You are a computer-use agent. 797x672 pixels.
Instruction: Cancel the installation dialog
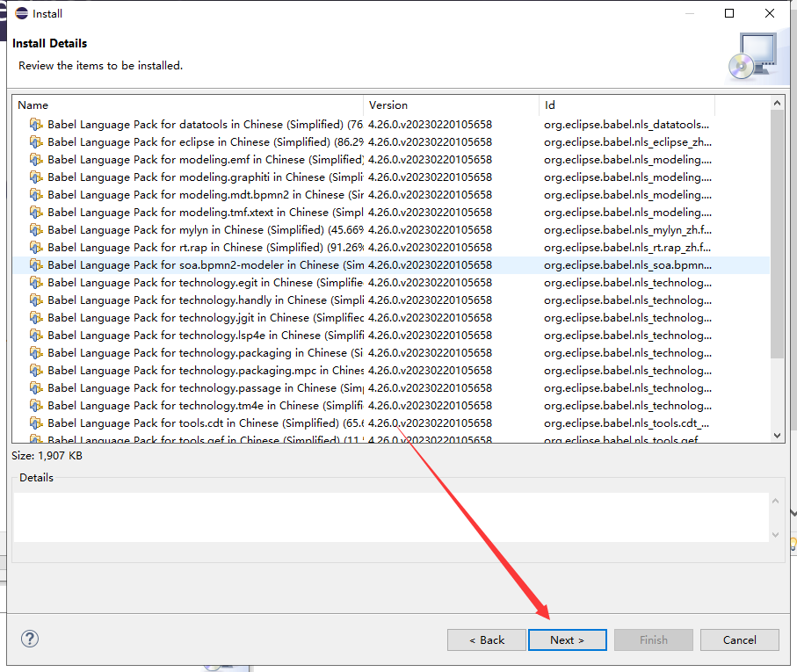tap(740, 640)
